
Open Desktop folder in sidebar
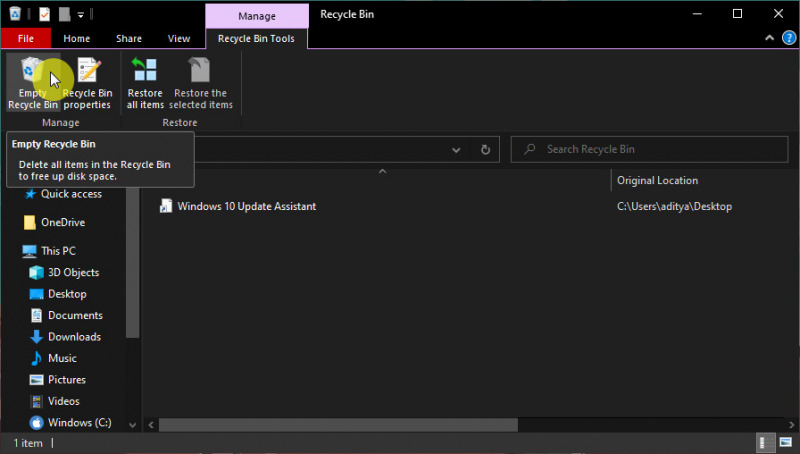click(67, 294)
